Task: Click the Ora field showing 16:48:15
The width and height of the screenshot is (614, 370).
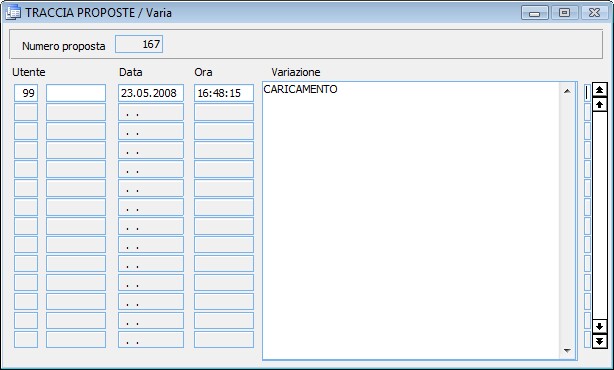Action: (x=224, y=93)
